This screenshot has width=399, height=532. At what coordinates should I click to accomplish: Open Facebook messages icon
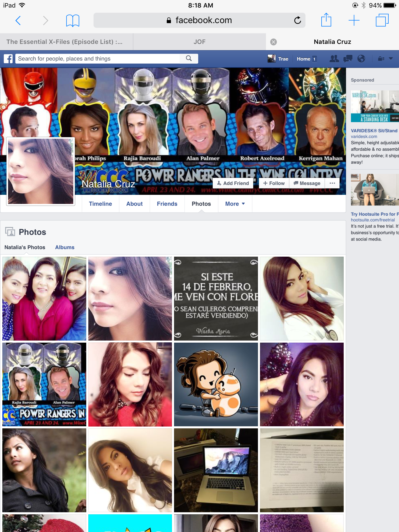point(348,59)
